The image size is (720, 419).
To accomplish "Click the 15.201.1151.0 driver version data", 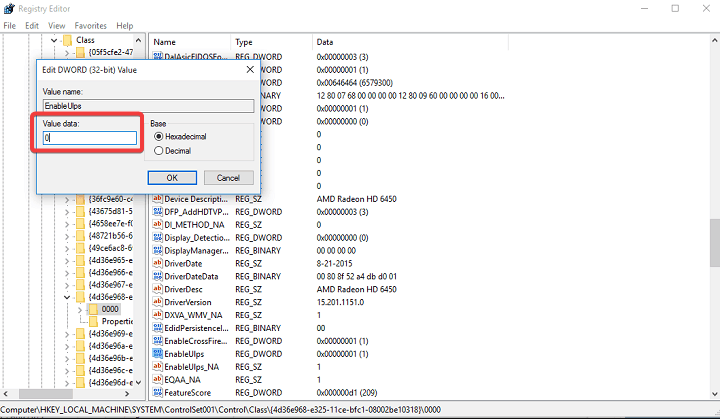I will (x=340, y=302).
